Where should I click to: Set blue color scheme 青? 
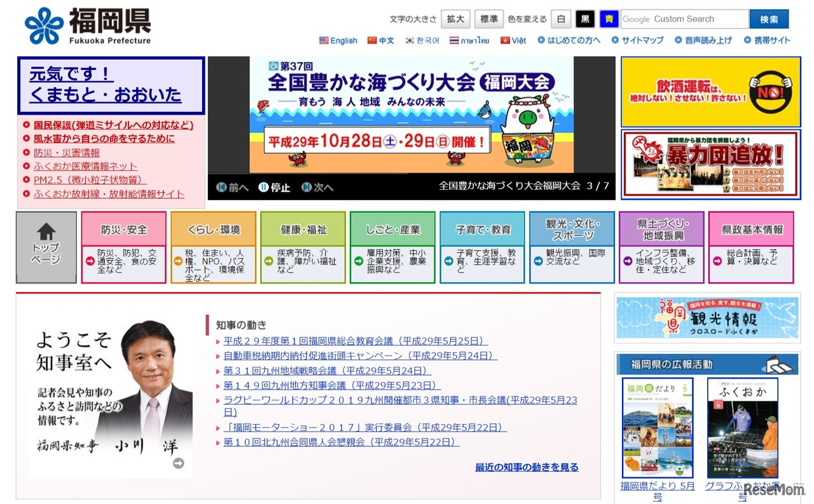609,19
